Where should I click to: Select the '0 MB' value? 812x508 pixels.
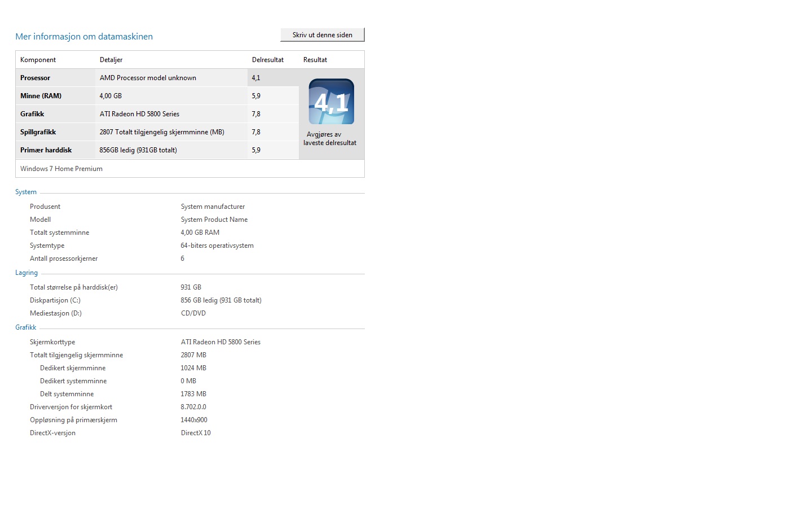(x=188, y=381)
